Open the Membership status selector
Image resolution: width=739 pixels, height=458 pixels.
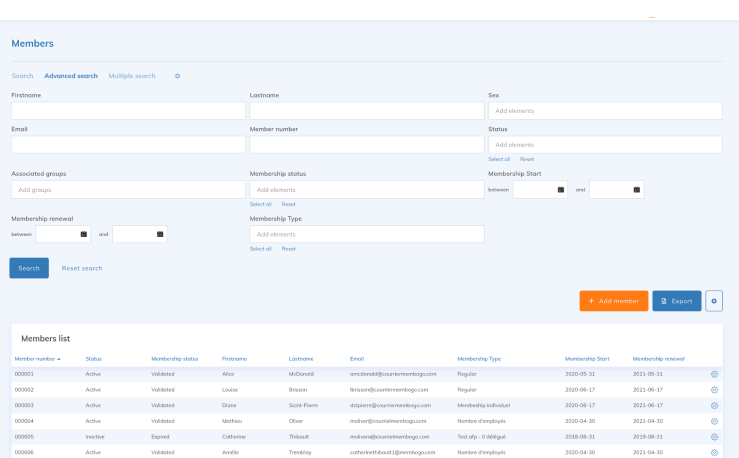pos(367,189)
